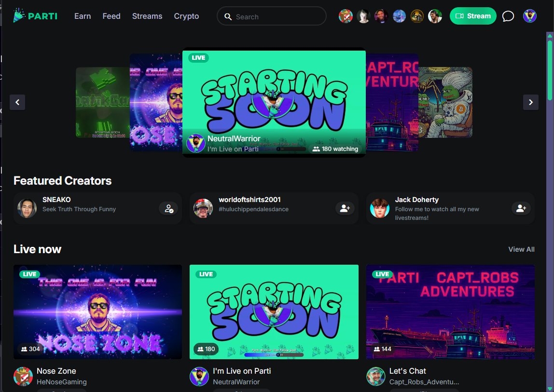
Task: Open the Nose Zone live stream thumbnail
Action: coord(97,312)
